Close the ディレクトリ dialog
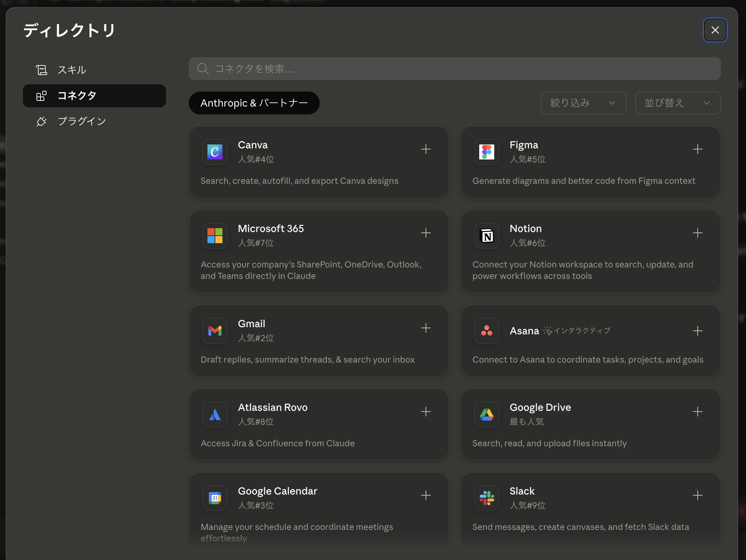746x560 pixels. [715, 30]
